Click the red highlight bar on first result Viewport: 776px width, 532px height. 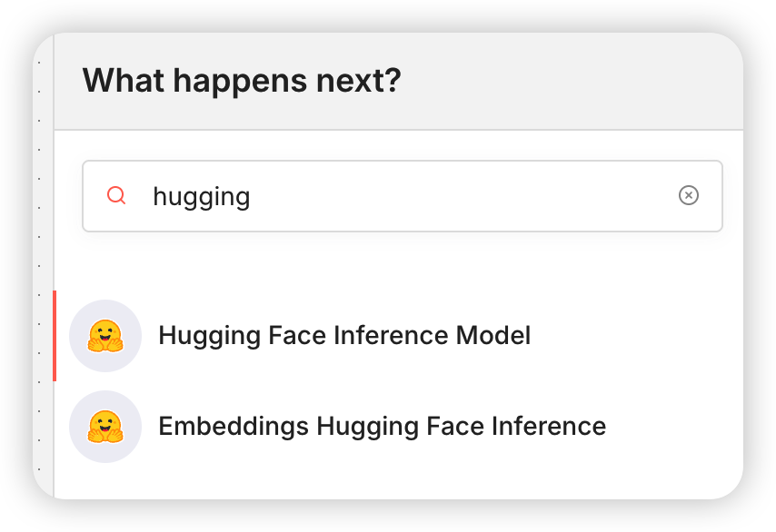[x=55, y=336]
